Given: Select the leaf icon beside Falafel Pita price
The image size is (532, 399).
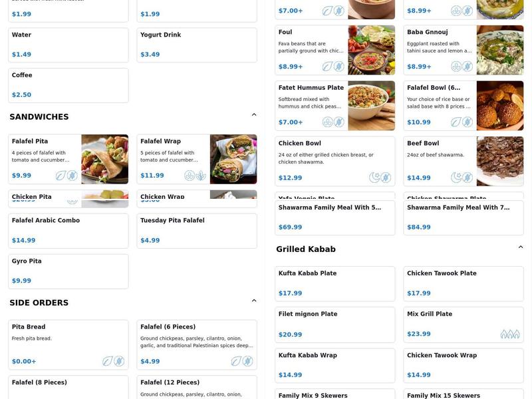Looking at the screenshot, I should click(x=59, y=176).
